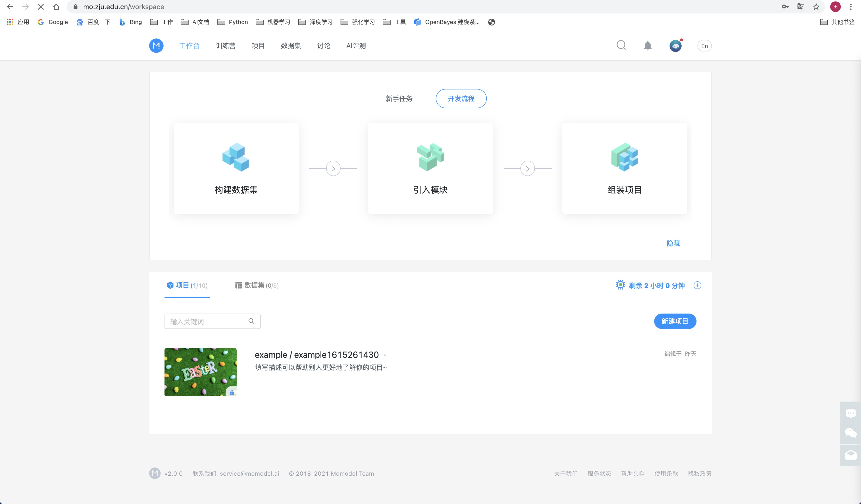Click magnifier in keyword search box

pyautogui.click(x=252, y=321)
